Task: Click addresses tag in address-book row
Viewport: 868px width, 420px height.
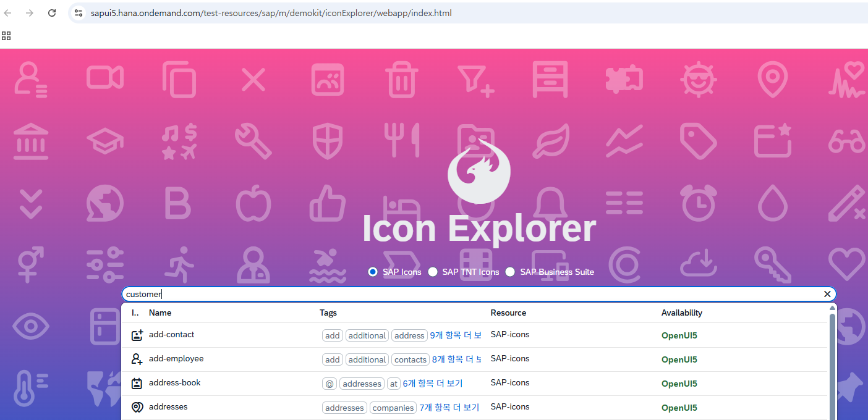Action: (x=362, y=384)
